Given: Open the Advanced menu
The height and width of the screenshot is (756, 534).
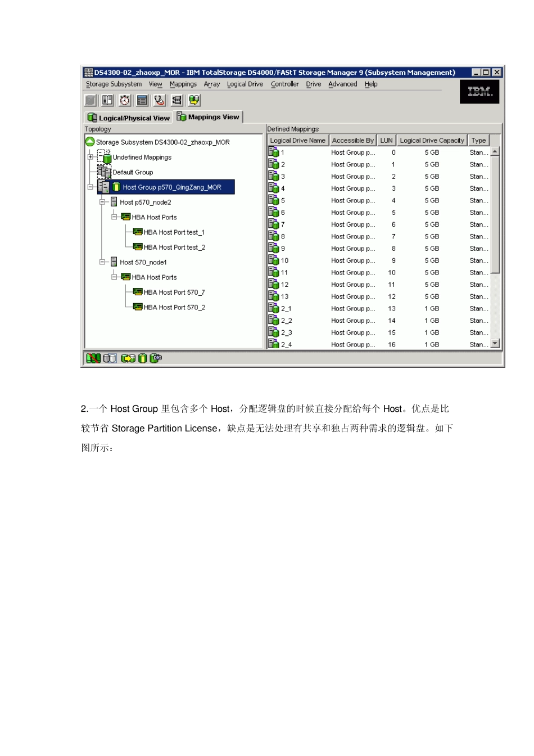Looking at the screenshot, I should tap(343, 84).
